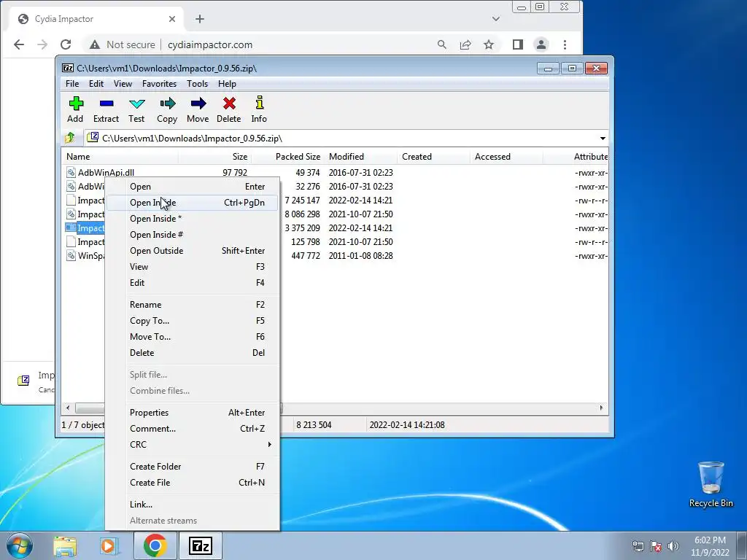Sort list by Name column header

click(x=120, y=157)
